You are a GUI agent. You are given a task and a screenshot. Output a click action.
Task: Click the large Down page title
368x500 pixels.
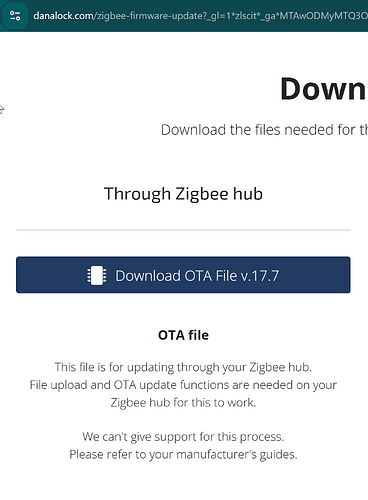(323, 89)
